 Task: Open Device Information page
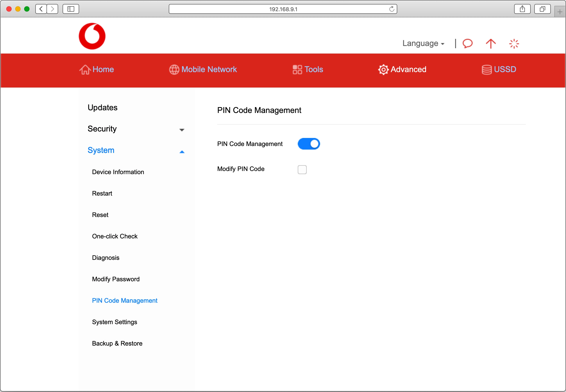point(118,172)
